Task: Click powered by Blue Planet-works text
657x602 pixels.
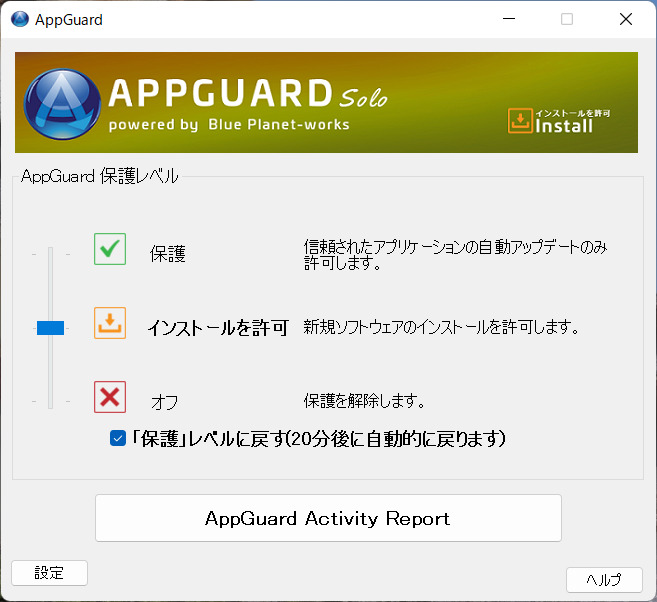Action: point(229,125)
